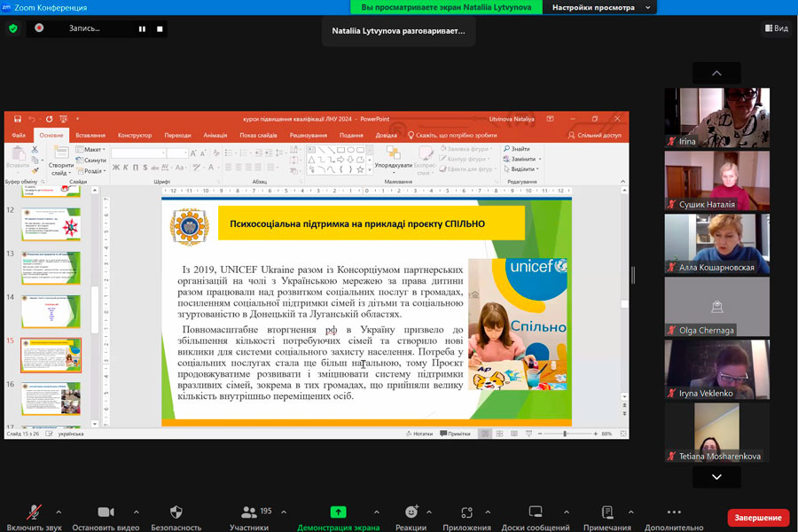Open the Безопасность shield icon
The width and height of the screenshot is (798, 532).
coord(176,512)
